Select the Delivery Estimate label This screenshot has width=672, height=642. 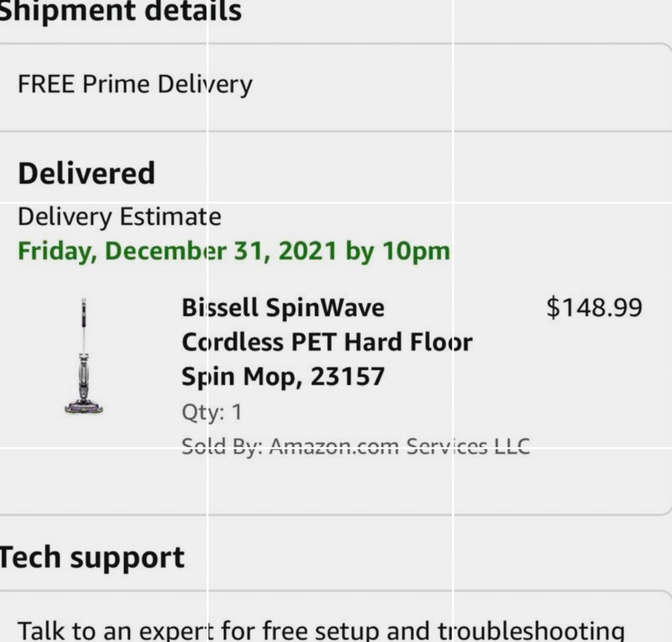(x=119, y=217)
